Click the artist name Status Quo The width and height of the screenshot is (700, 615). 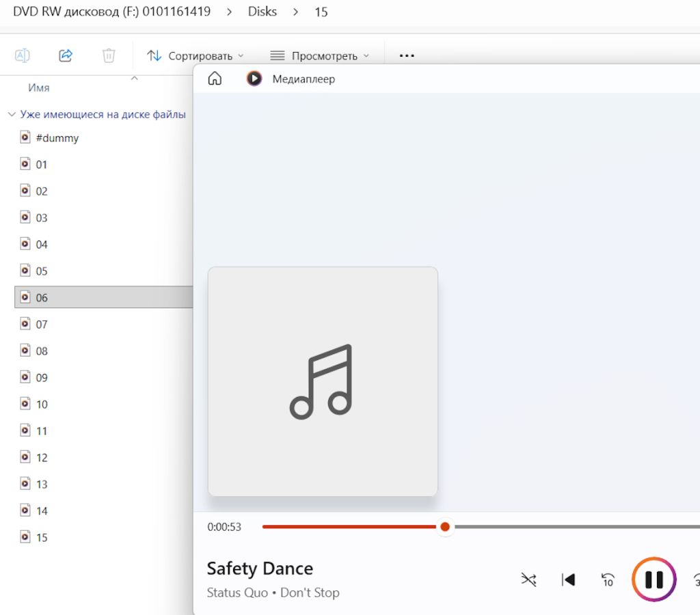[237, 592]
